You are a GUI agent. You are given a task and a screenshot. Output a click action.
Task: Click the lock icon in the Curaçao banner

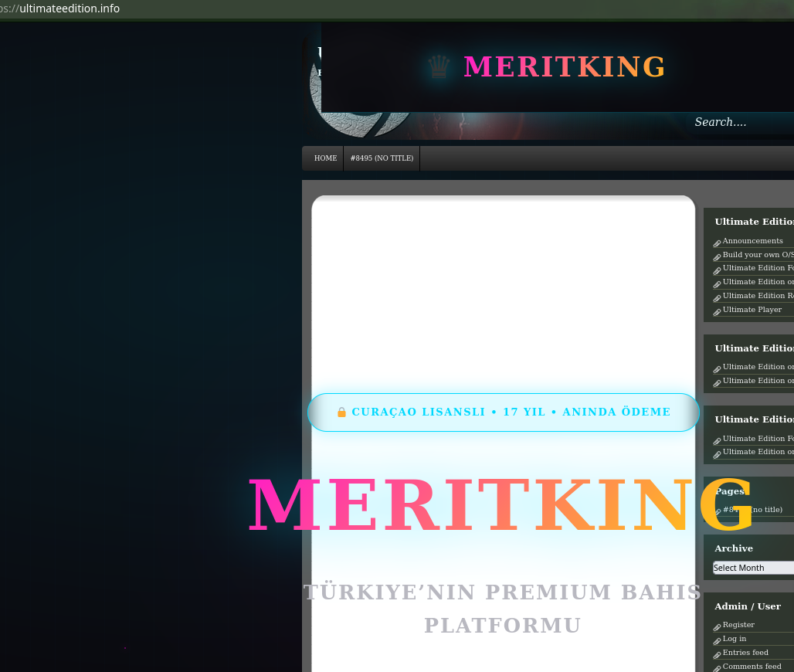pos(341,412)
